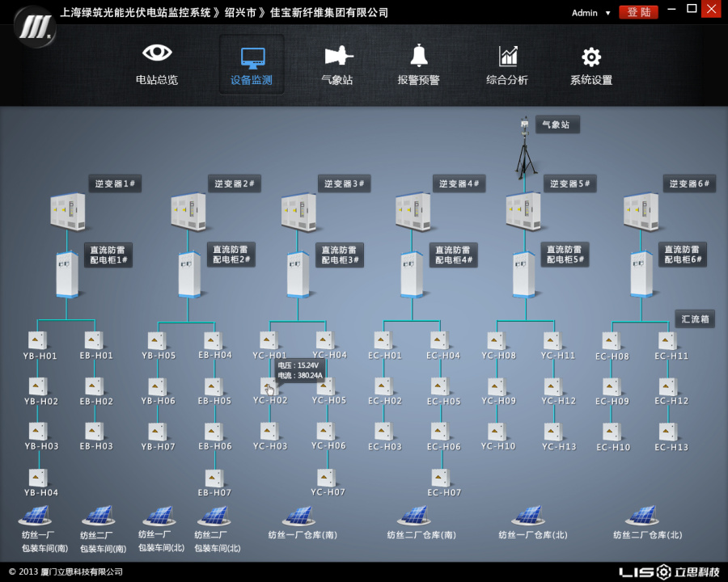
Task: Select combiner box EC-H05
Action: point(440,386)
